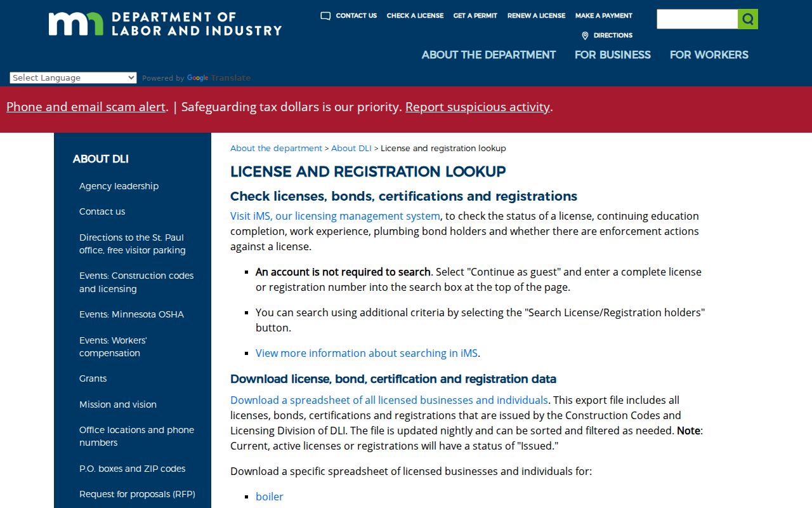
Task: Click the green search magnifier button
Action: click(x=748, y=19)
